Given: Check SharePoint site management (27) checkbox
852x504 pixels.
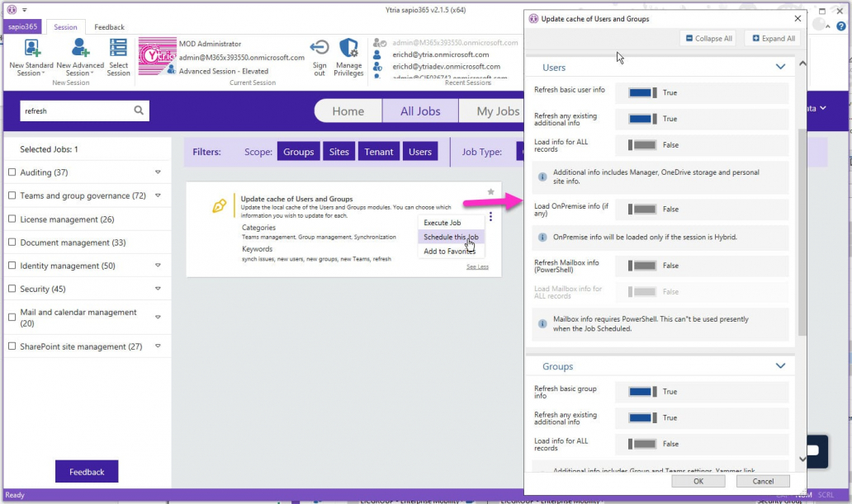Looking at the screenshot, I should point(12,346).
